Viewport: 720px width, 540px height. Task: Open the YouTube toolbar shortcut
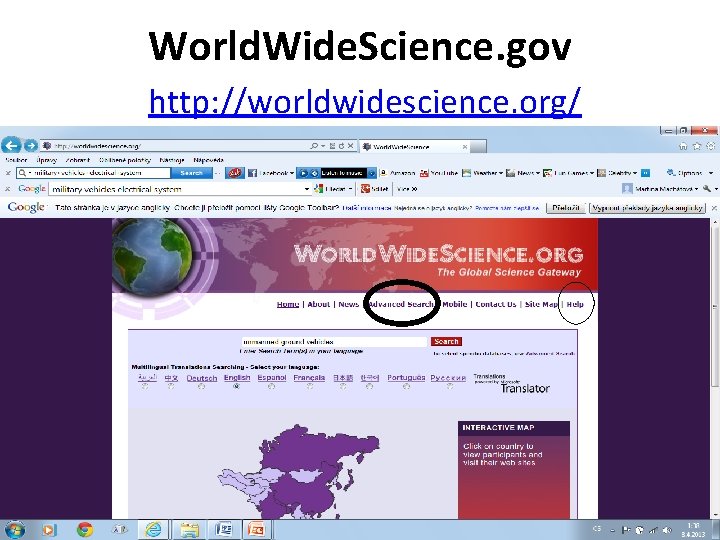pos(439,173)
